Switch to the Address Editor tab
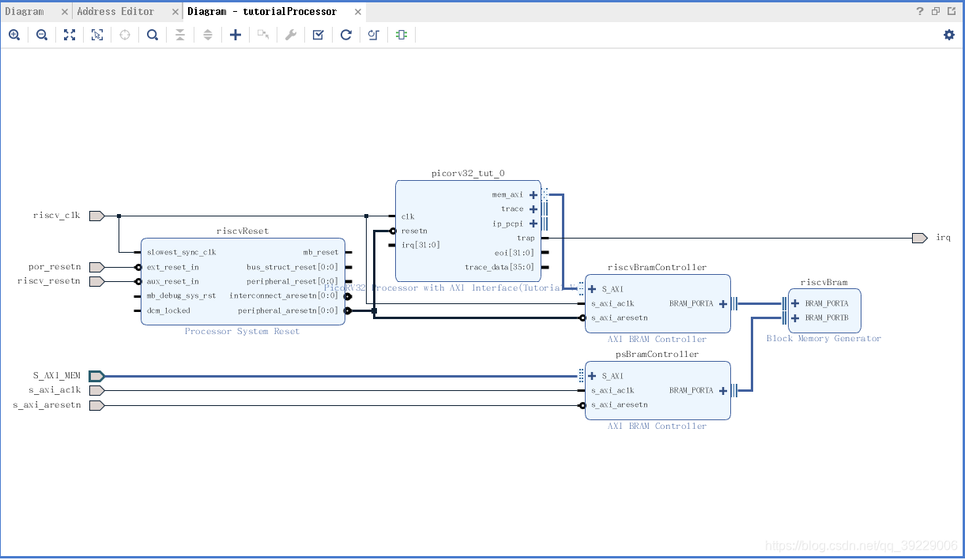 [115, 12]
